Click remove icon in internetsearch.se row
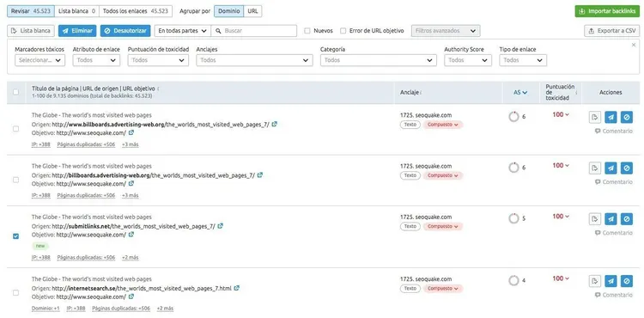This screenshot has height=318, width=644. [611, 281]
